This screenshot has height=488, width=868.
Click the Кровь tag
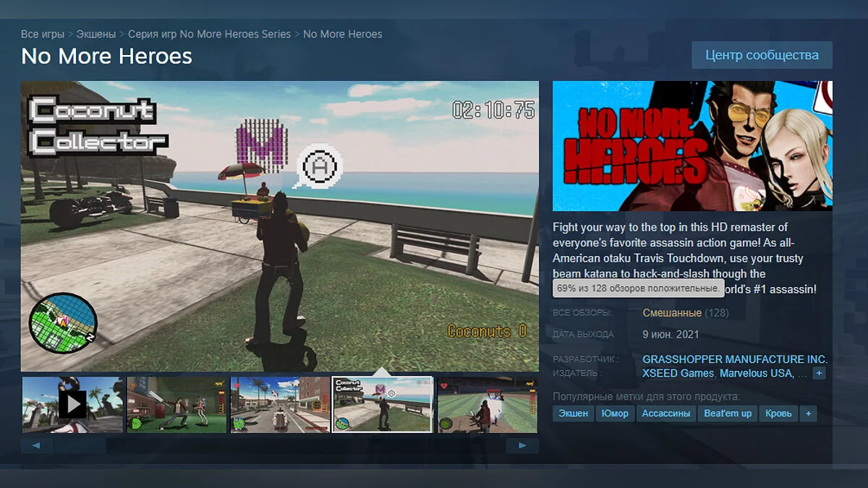point(778,414)
